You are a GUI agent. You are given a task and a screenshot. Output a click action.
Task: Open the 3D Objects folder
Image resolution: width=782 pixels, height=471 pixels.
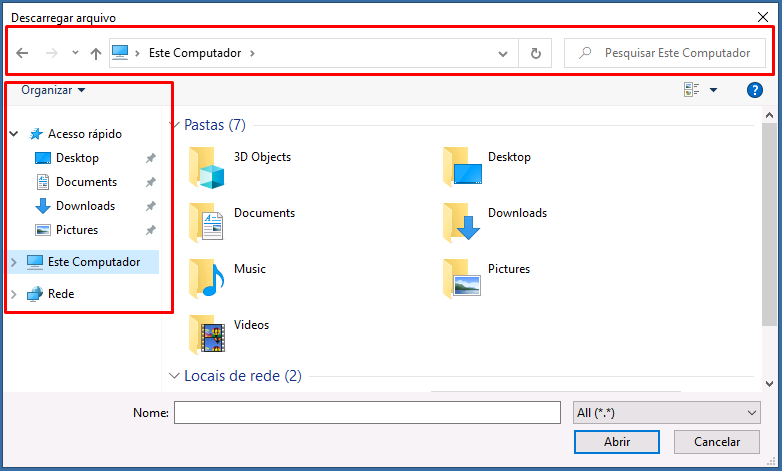tap(208, 168)
